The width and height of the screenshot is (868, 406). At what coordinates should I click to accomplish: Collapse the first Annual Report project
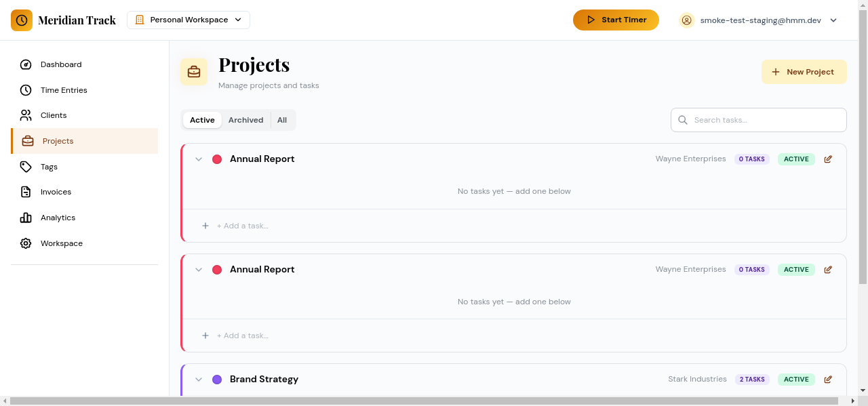pyautogui.click(x=199, y=159)
